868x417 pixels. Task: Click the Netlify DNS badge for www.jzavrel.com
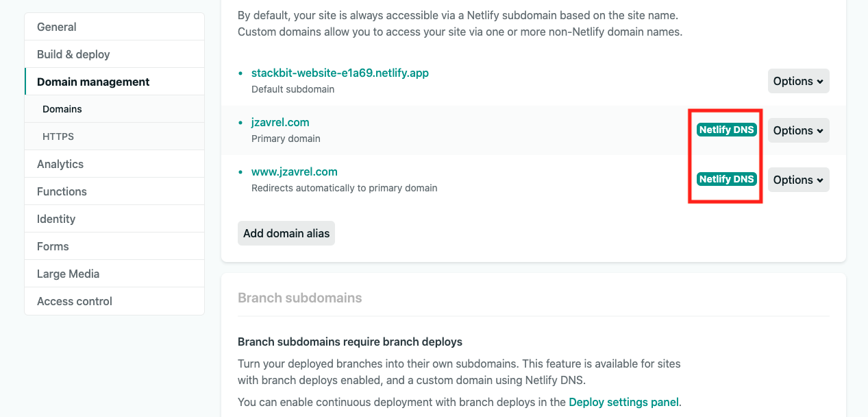[726, 179]
